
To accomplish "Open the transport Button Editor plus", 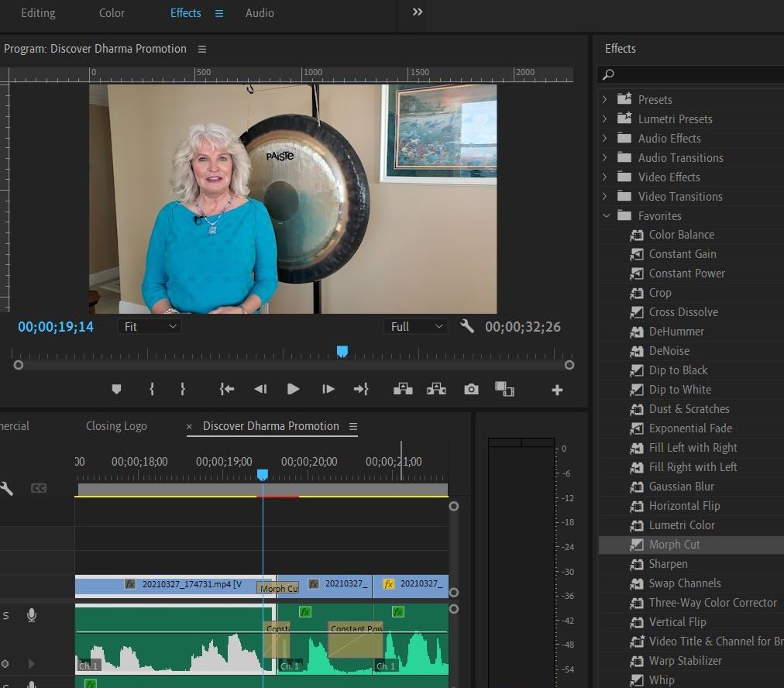I will click(x=557, y=390).
